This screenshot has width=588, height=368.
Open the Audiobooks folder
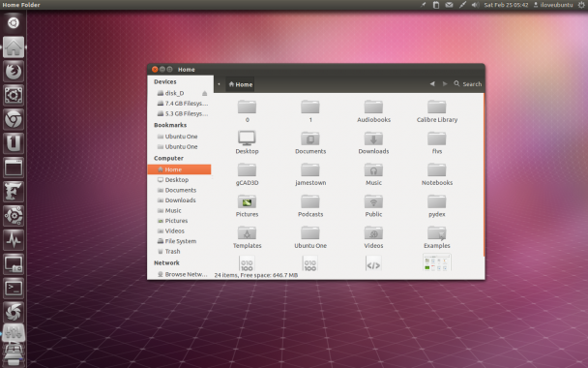(373, 111)
